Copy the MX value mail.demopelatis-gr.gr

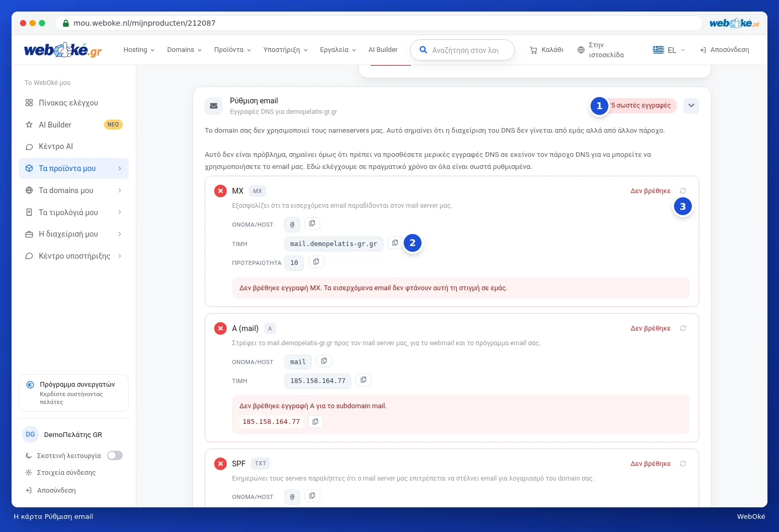tap(395, 243)
